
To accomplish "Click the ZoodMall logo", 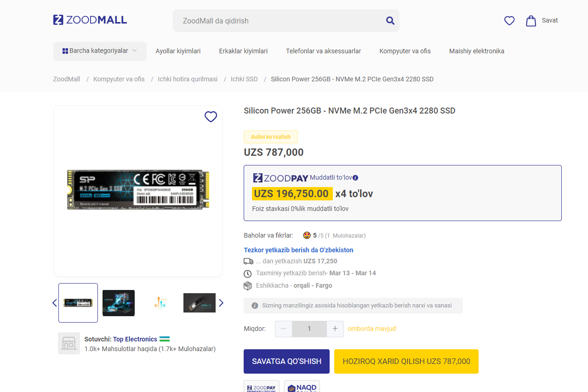I will pos(90,20).
